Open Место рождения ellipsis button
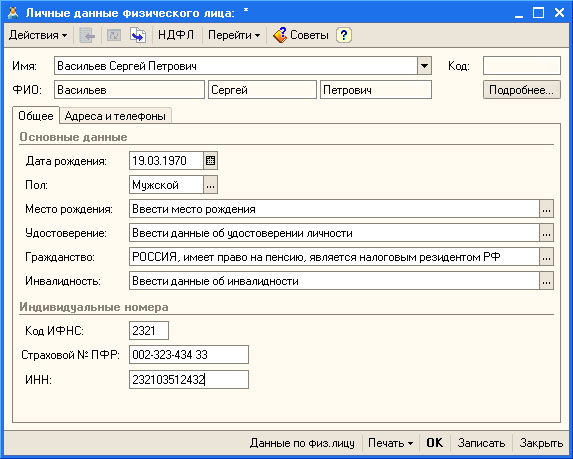Screen dimensions: 573x459 coord(546,209)
